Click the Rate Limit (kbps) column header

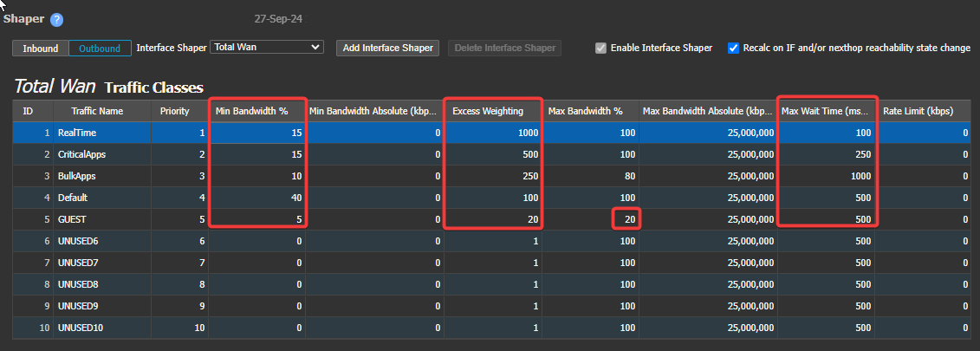pos(923,112)
